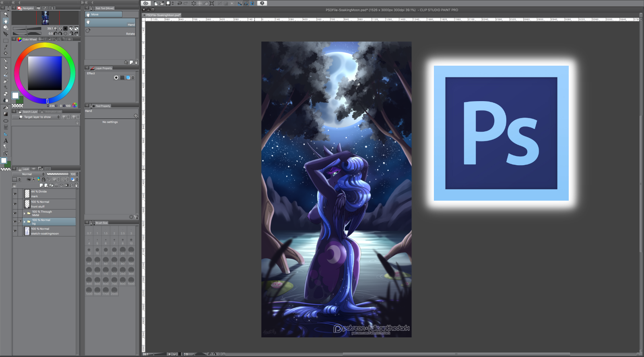Select the Auto Select magic wand tool
This screenshot has width=644, height=357.
coord(6,53)
